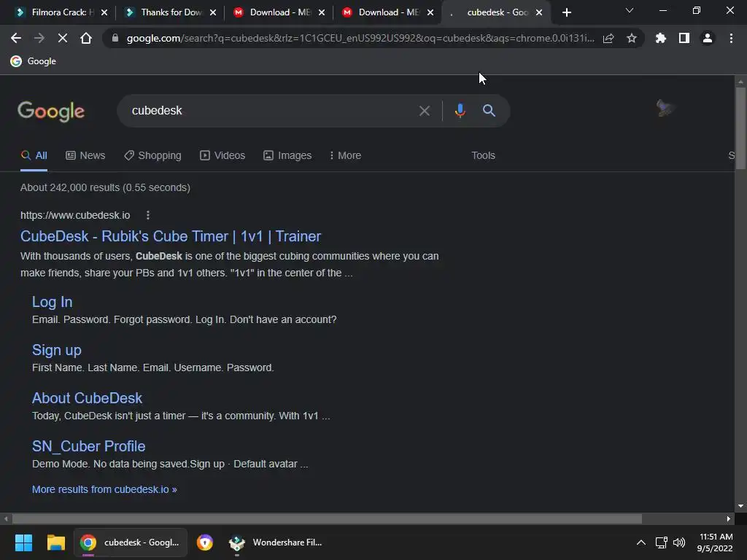The height and width of the screenshot is (560, 747).
Task: Select the News results tab
Action: point(85,156)
